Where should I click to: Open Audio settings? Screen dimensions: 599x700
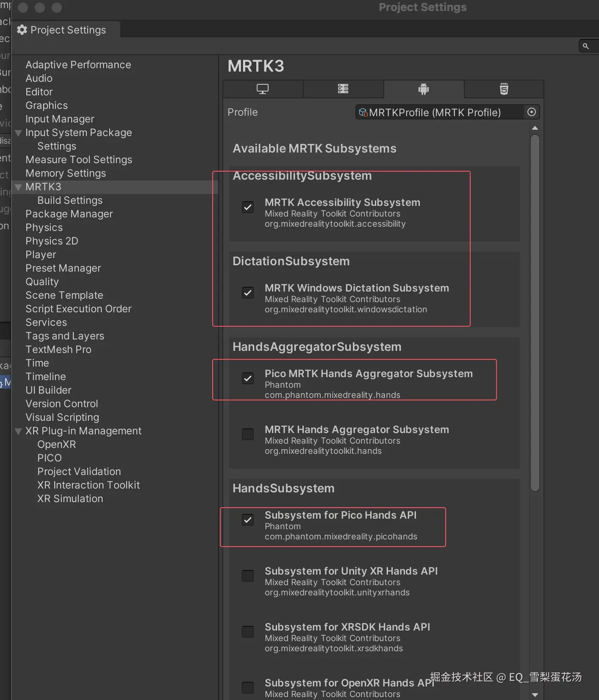coord(39,78)
